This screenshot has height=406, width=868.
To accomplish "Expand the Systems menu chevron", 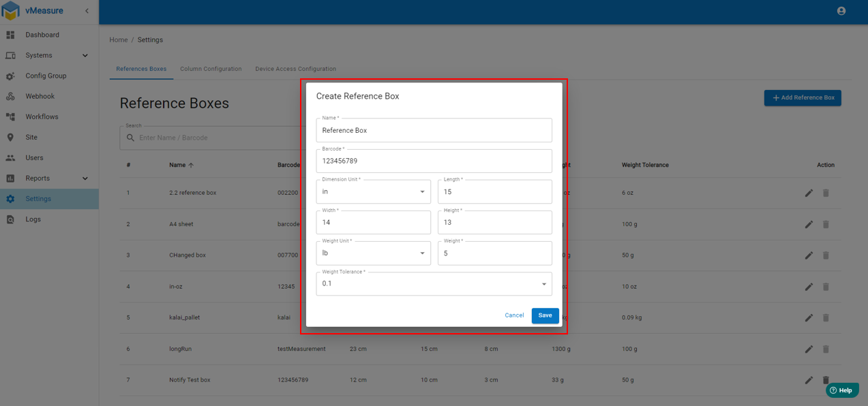I will (x=85, y=55).
